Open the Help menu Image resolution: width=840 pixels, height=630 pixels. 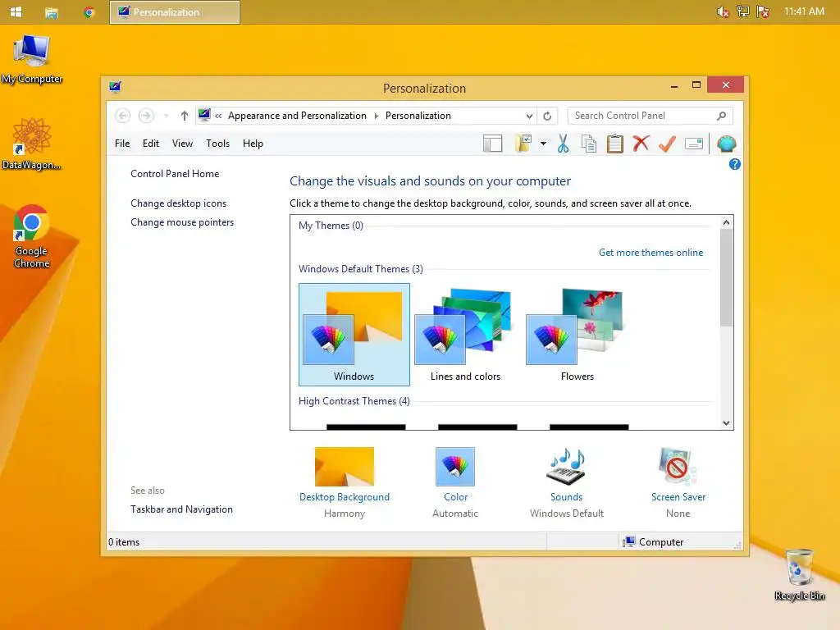click(253, 144)
